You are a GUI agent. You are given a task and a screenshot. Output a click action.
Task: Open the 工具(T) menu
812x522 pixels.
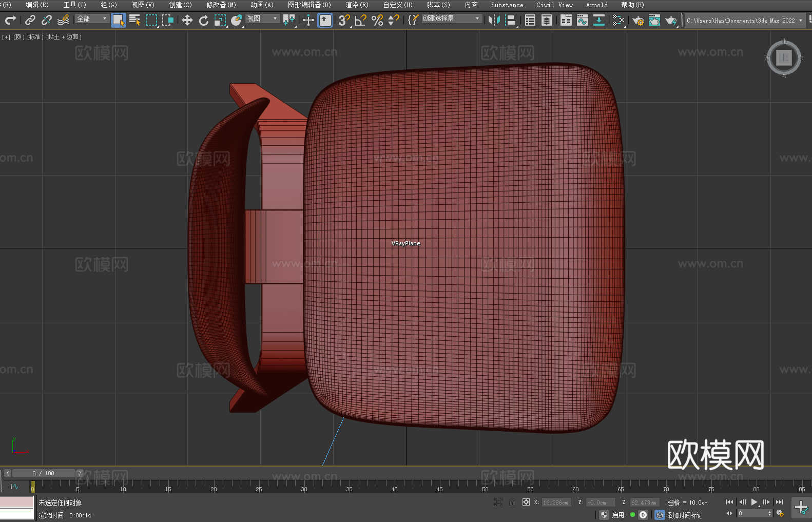[75, 5]
